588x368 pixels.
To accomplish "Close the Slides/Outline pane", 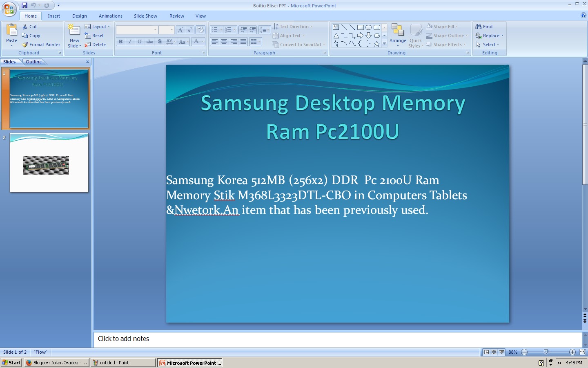I will 87,62.
